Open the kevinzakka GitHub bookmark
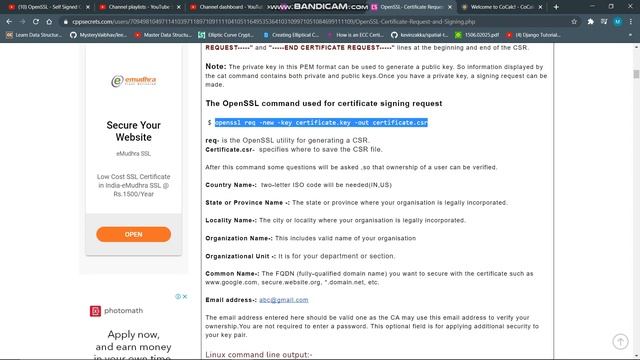 (420, 35)
